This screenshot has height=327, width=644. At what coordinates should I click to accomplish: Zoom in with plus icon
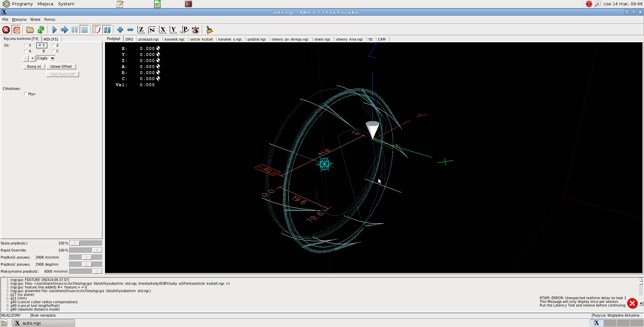coord(120,30)
